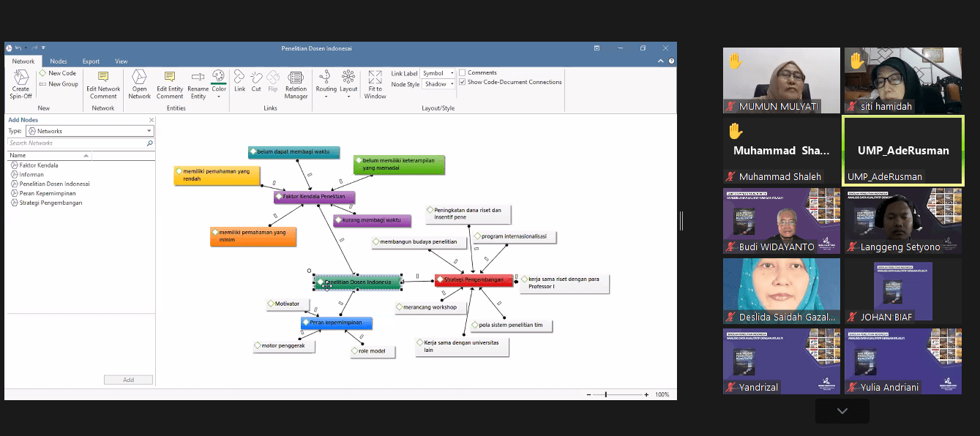Open the Node Style Shadow dropdown
Screen dimensions: 980x436
pos(439,84)
